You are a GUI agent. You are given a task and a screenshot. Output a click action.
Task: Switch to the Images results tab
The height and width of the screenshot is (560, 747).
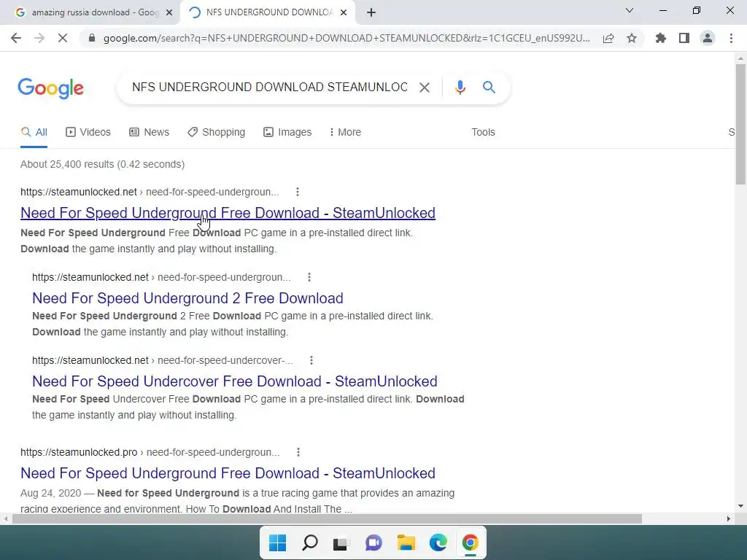click(287, 132)
